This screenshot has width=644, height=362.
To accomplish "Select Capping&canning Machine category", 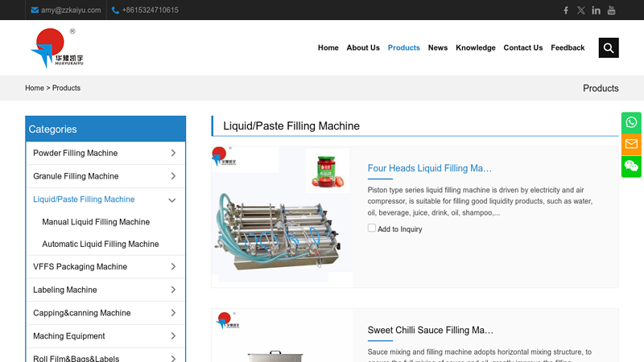I will tap(82, 313).
